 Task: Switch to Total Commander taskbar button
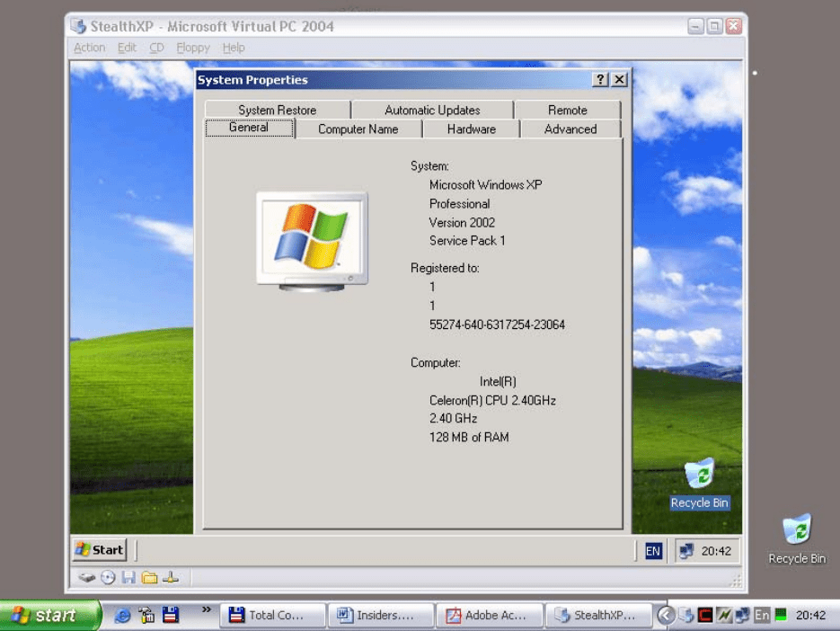click(273, 616)
